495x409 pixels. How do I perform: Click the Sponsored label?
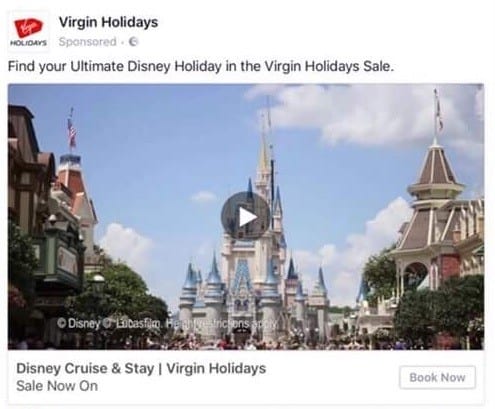click(x=88, y=42)
